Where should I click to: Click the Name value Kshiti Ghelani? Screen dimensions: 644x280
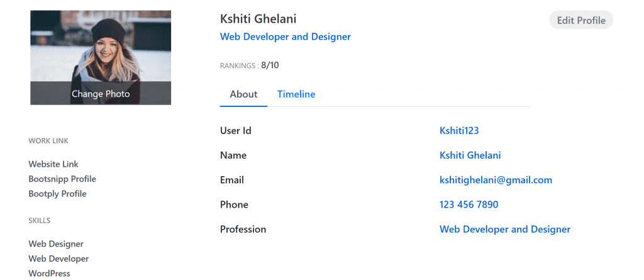[470, 155]
